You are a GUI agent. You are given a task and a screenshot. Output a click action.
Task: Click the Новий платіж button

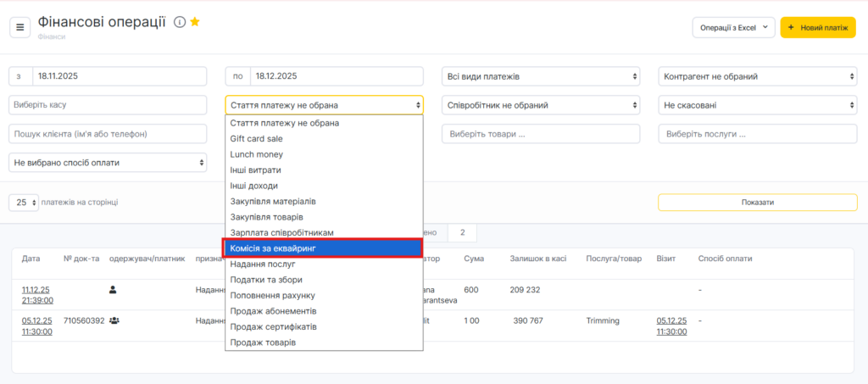tap(817, 27)
